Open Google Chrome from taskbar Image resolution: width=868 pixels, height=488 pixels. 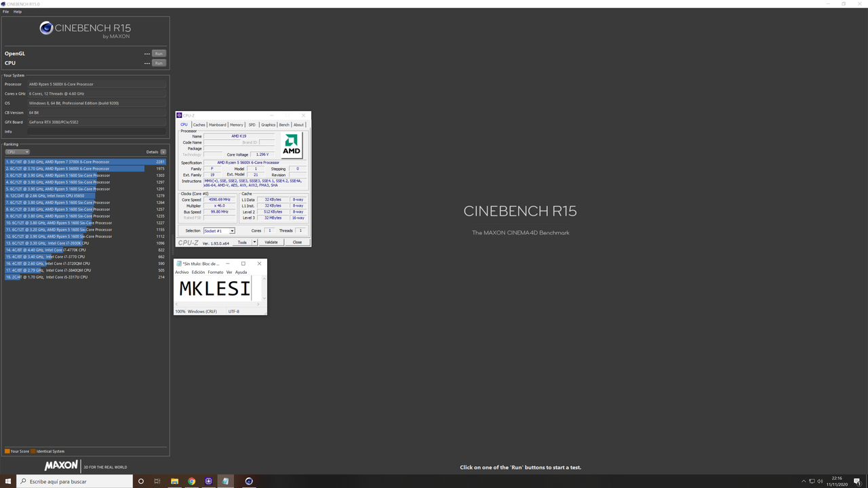(x=192, y=481)
